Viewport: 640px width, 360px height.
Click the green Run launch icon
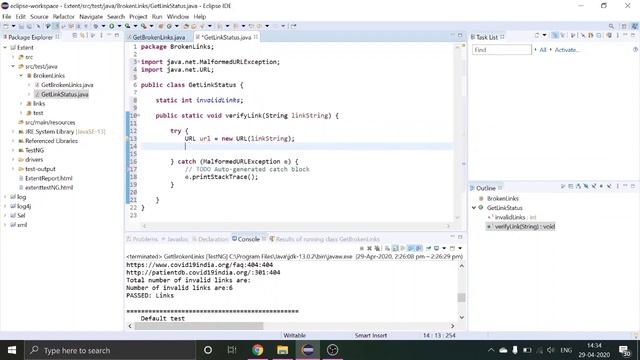tap(111, 26)
